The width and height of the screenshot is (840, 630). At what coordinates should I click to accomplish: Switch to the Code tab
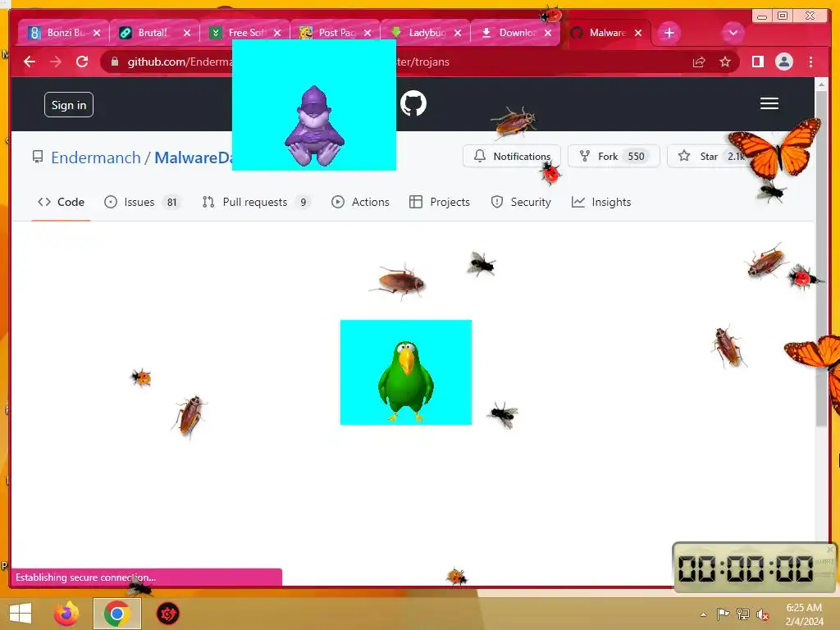pyautogui.click(x=61, y=202)
